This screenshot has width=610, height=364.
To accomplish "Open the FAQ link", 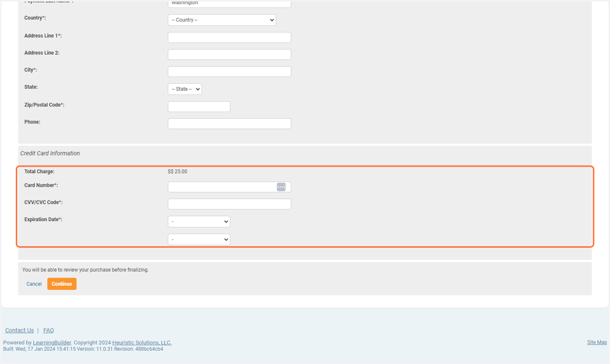I will click(49, 330).
